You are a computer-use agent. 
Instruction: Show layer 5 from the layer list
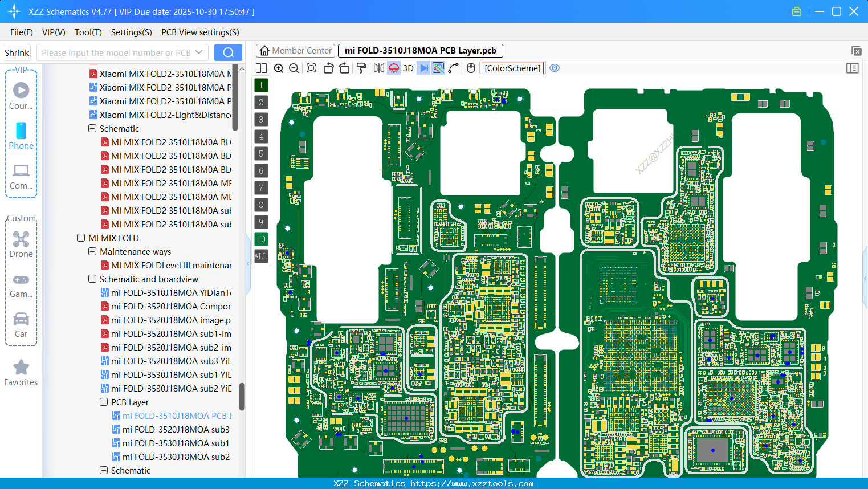(x=261, y=153)
